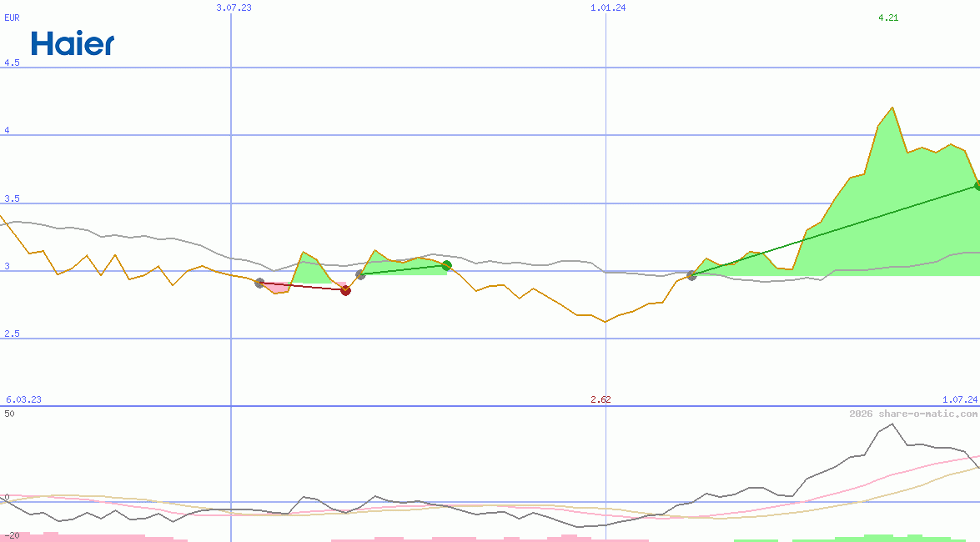
Task: Click the green marker at the chart's right edge
Action: point(977,185)
